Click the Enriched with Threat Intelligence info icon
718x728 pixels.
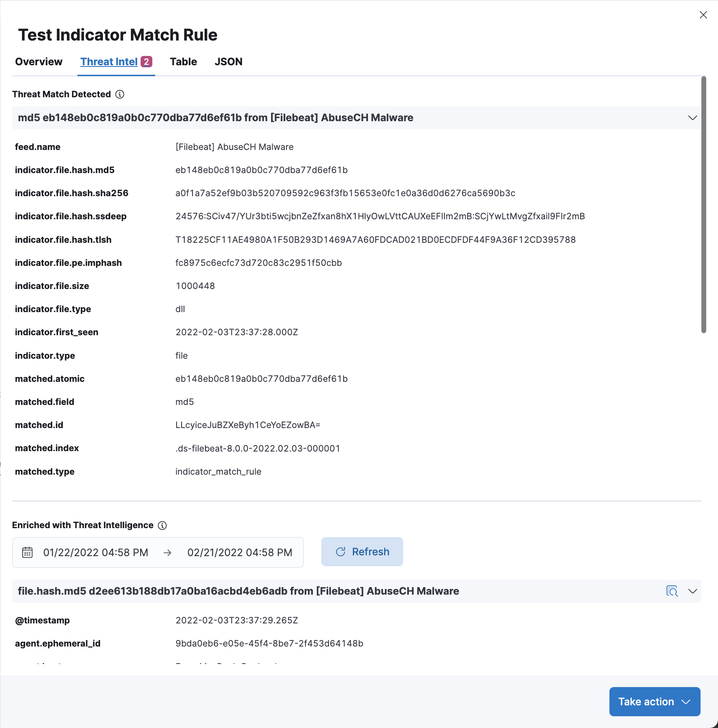[x=162, y=525]
